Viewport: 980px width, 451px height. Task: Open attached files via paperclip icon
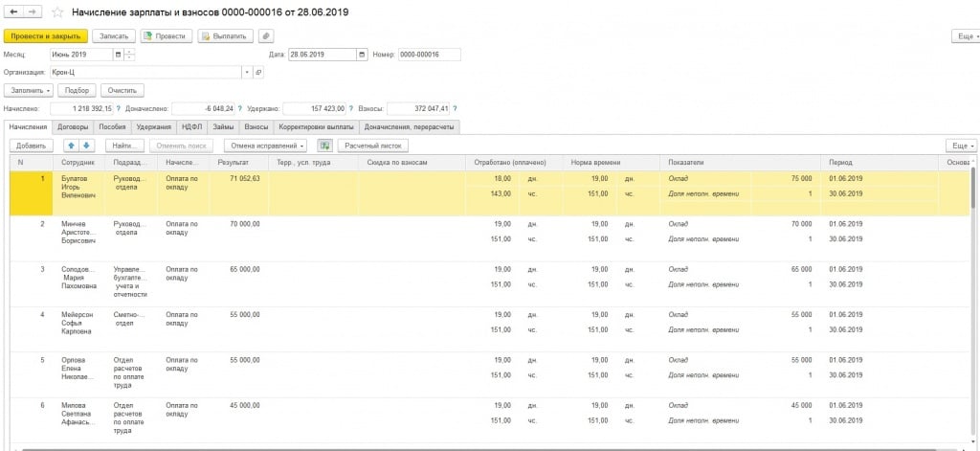tap(266, 35)
